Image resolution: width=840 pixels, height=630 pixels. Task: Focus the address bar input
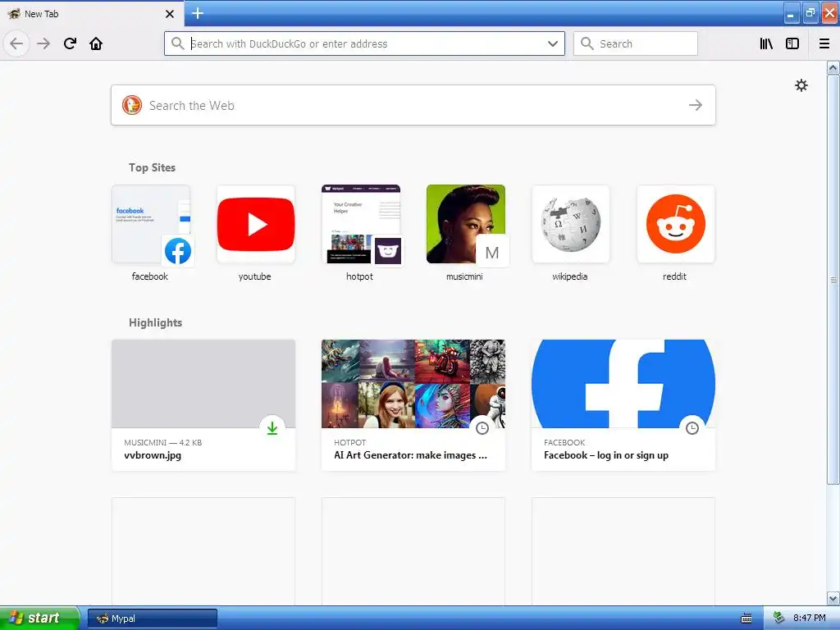(x=364, y=43)
